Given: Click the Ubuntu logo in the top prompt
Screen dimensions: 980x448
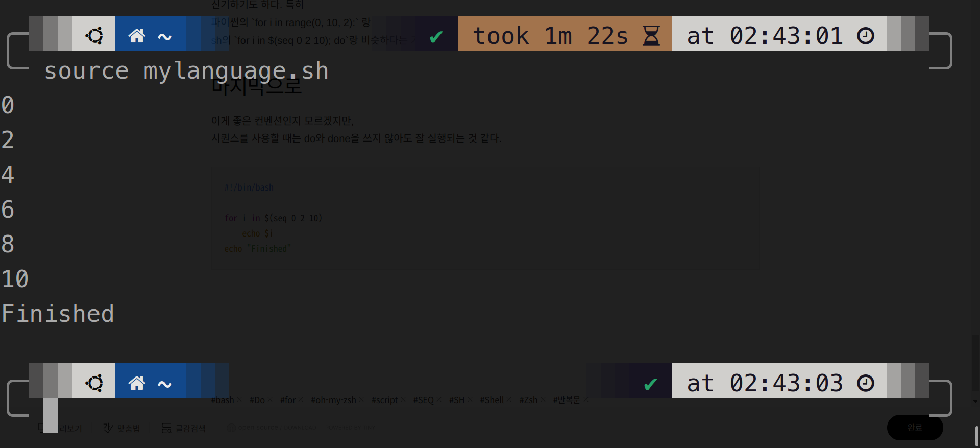Looking at the screenshot, I should (x=94, y=36).
